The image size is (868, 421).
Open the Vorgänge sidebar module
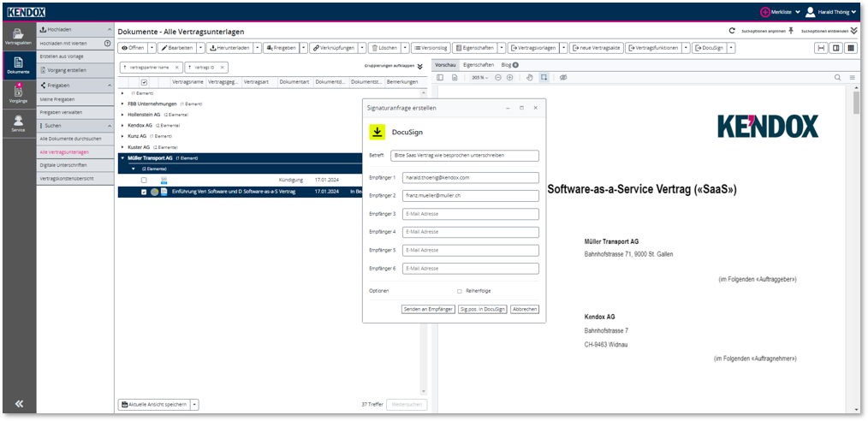(18, 94)
